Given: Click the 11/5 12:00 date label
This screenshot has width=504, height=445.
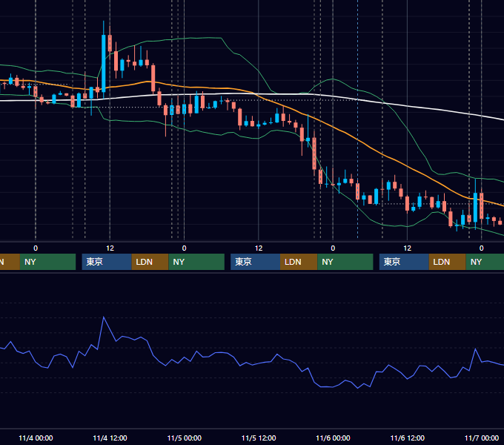Looking at the screenshot, I should pyautogui.click(x=259, y=438).
